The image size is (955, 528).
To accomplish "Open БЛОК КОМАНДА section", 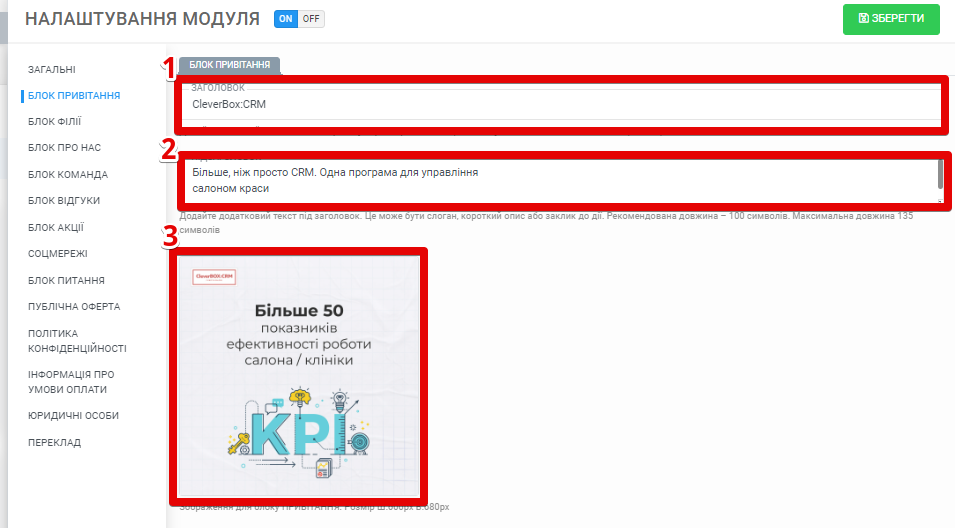I will [x=68, y=175].
